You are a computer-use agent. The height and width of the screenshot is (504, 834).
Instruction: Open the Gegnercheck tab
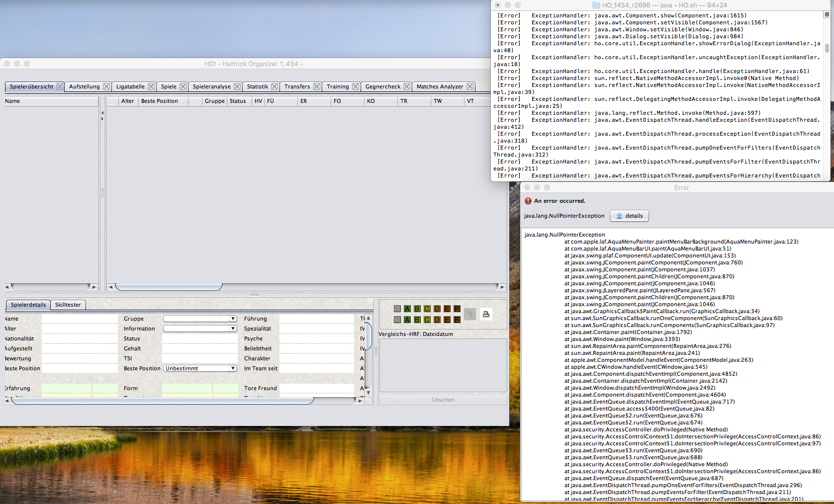382,86
